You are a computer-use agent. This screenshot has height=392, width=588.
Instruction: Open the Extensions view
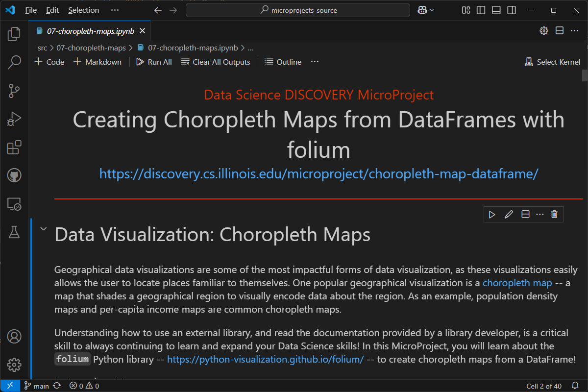pos(14,147)
